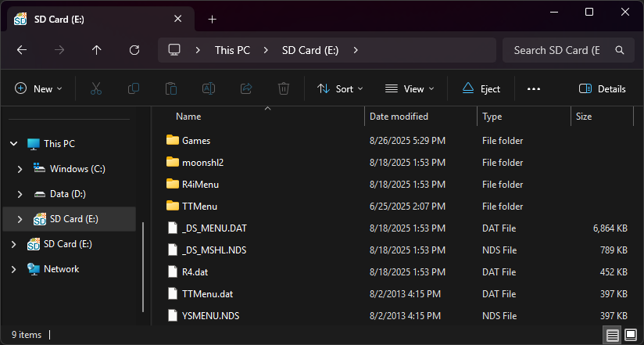Toggle the Details pane
This screenshot has width=644, height=345.
tap(602, 89)
